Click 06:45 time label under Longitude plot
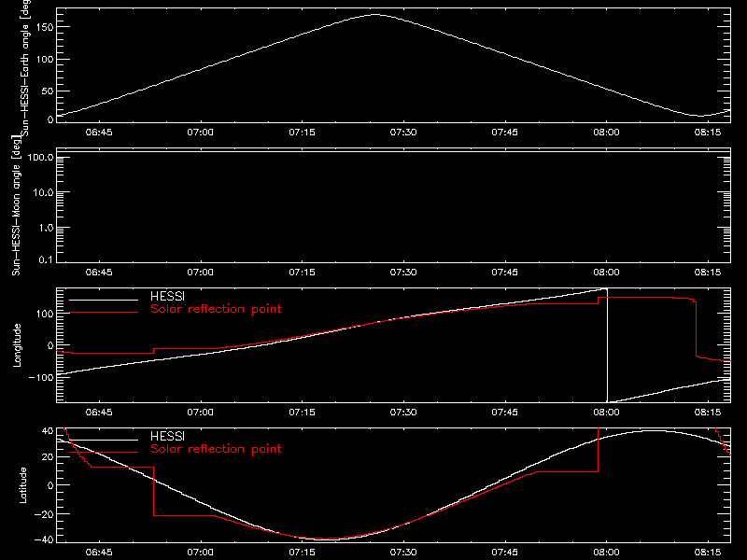 (99, 413)
